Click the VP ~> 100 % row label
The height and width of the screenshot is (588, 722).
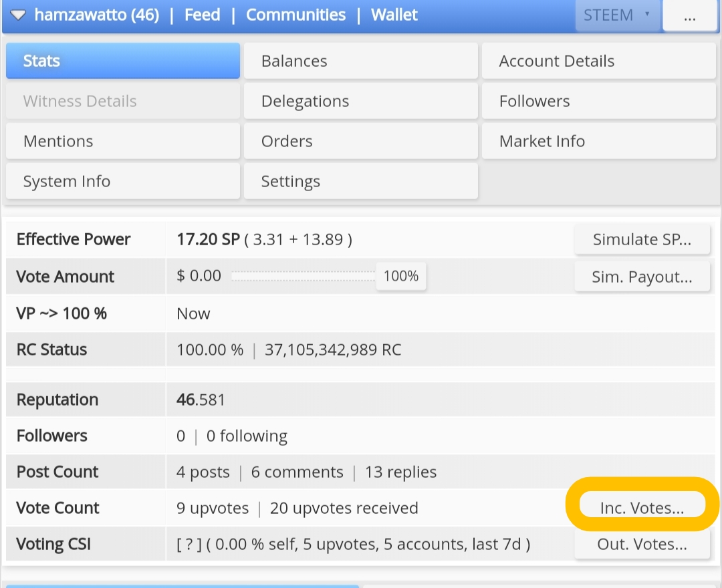coord(62,313)
